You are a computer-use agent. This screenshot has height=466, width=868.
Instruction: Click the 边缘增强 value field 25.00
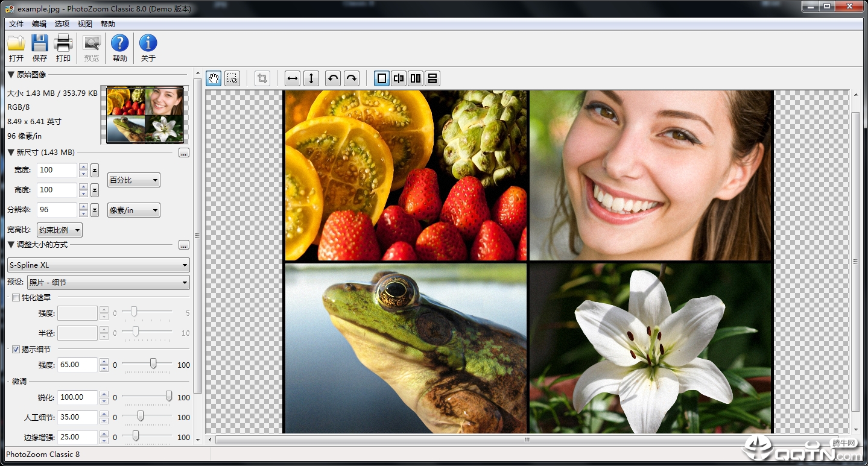coord(78,437)
